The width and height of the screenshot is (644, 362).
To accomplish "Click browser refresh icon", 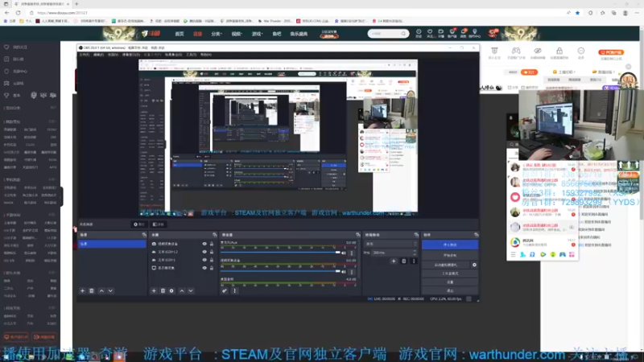I will coord(18,13).
